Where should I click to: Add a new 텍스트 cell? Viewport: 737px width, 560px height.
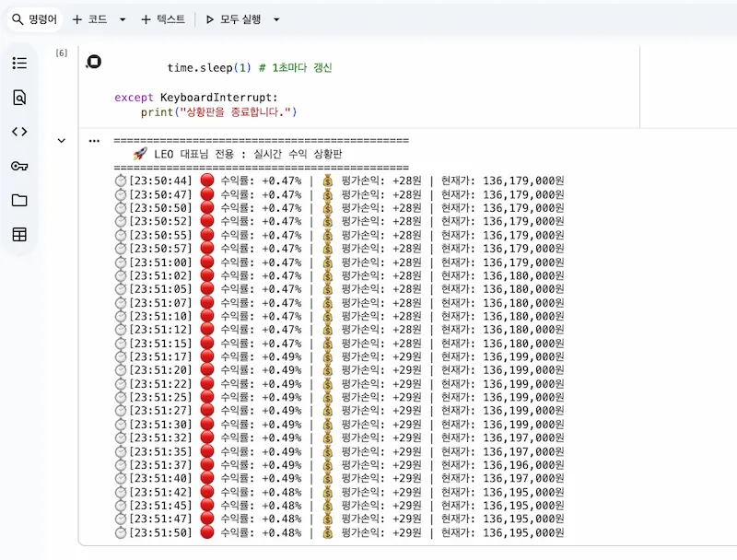click(x=163, y=19)
